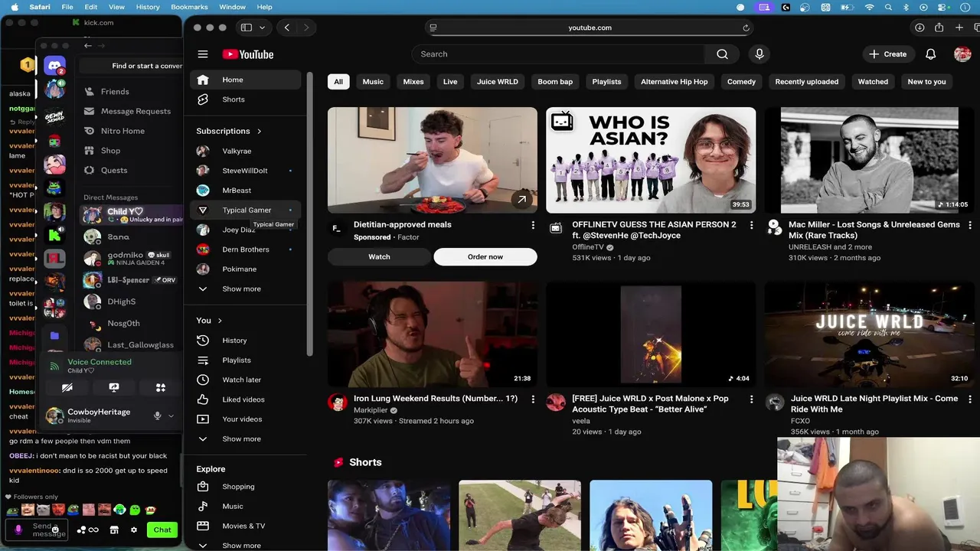Select the Boom bap filter chip
The width and height of the screenshot is (980, 551).
555,82
